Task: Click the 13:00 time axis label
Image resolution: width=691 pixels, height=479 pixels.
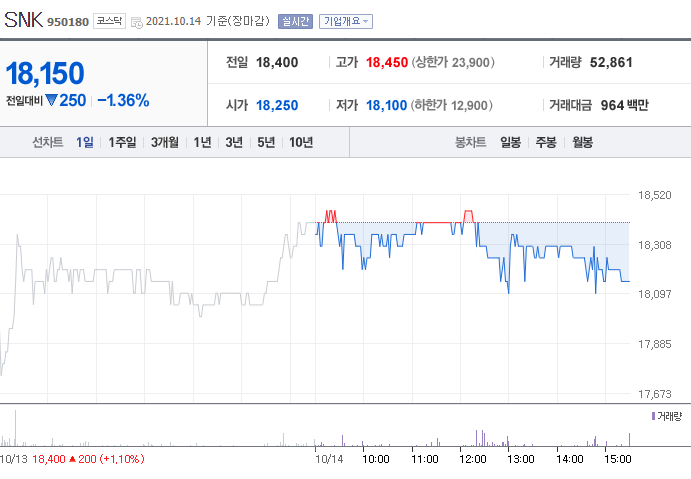Action: (x=520, y=460)
